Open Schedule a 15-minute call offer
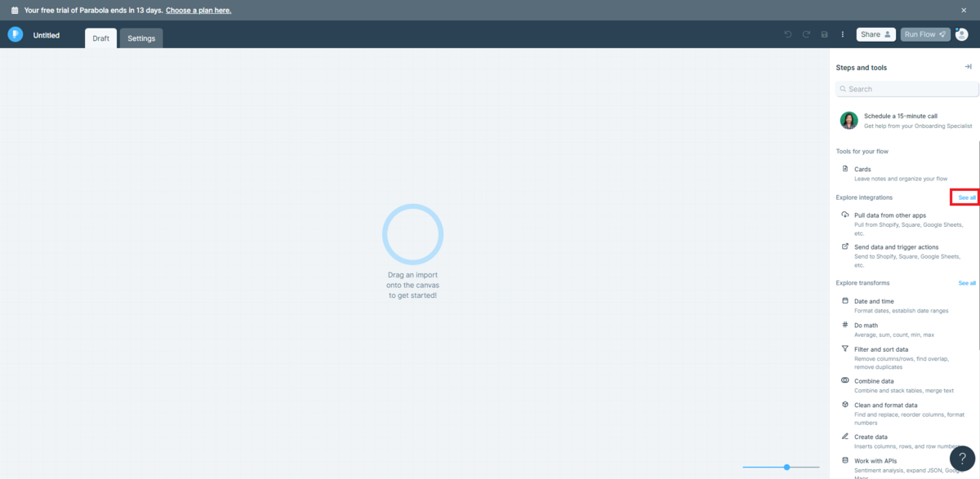Image resolution: width=980 pixels, height=479 pixels. (x=906, y=121)
